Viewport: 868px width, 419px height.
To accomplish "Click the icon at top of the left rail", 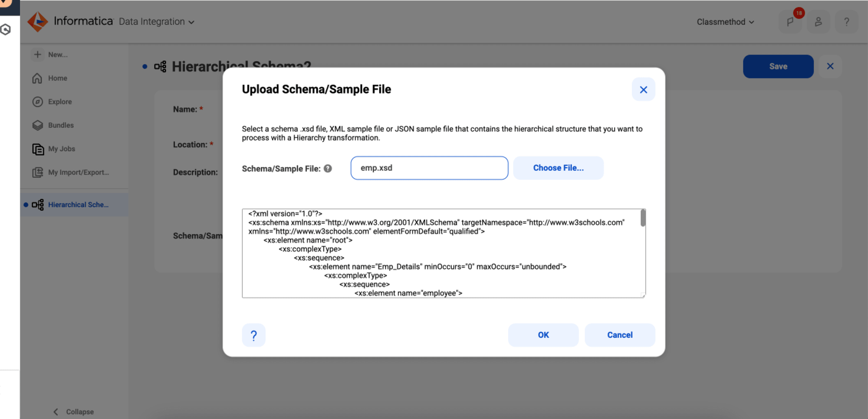I will pyautogui.click(x=6, y=29).
